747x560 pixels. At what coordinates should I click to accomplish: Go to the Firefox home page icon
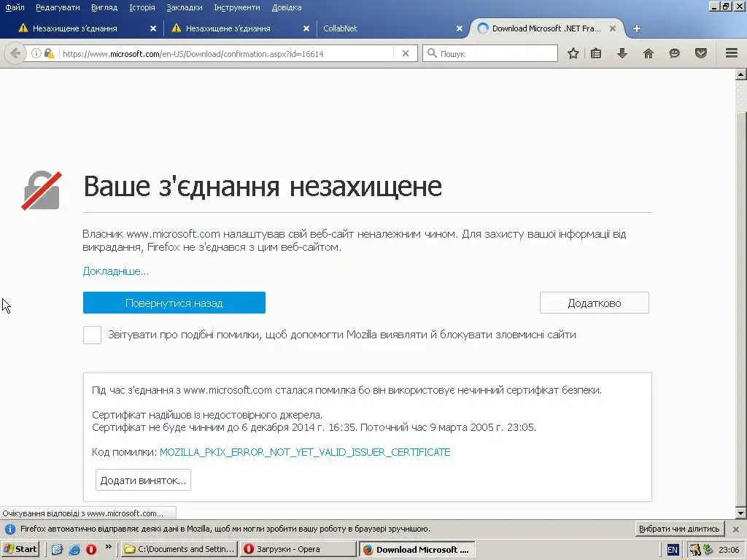(649, 53)
